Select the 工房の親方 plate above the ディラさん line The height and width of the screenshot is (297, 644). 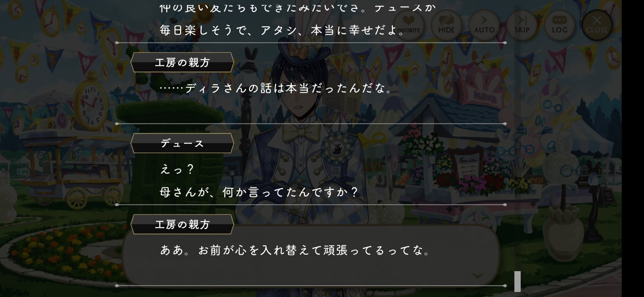[182, 62]
